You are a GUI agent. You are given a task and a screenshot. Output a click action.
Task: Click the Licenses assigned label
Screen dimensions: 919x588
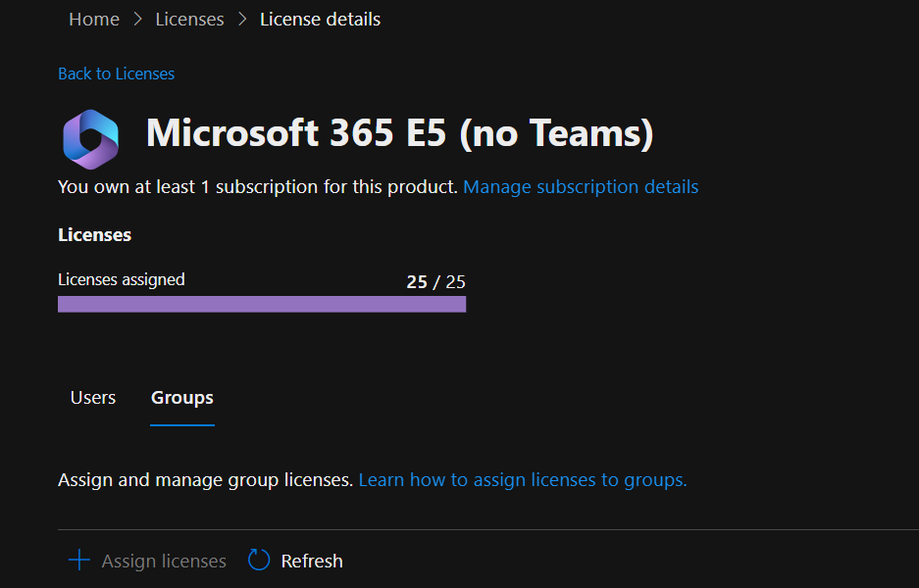click(121, 279)
